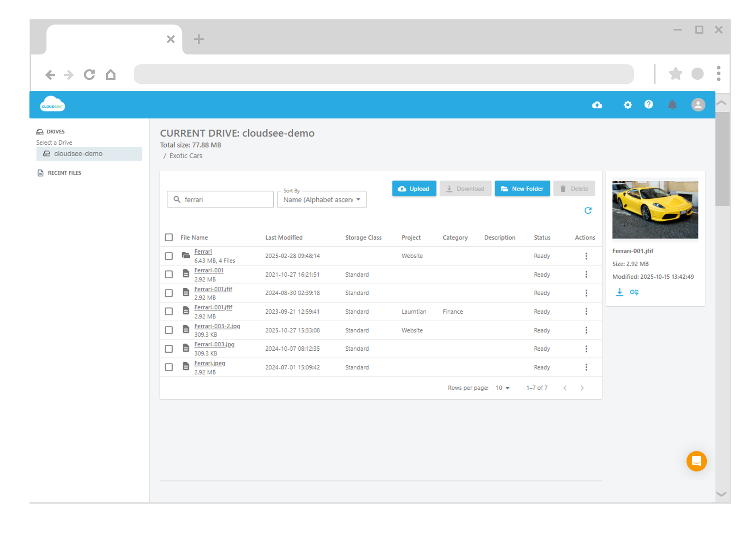Open the Ferrari-003.jpg file link
The image size is (756, 534).
coord(214,344)
